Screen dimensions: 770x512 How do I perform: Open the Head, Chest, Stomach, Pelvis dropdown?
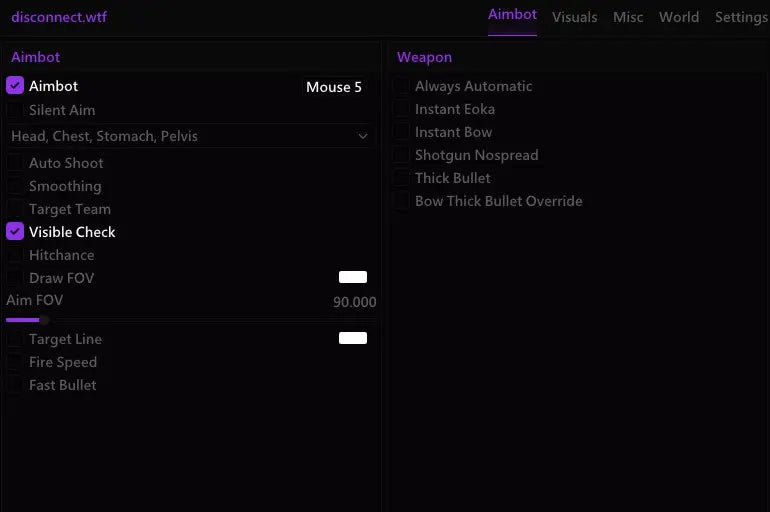tap(190, 136)
